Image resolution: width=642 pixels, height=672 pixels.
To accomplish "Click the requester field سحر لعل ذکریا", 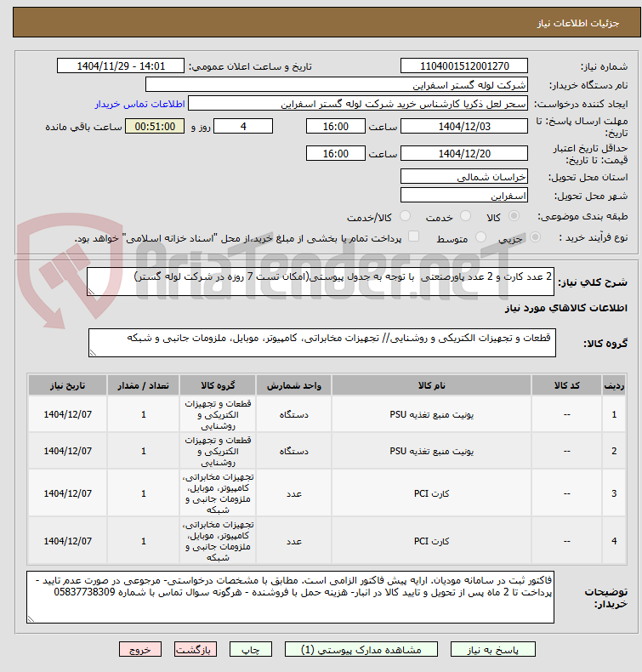I will pos(358,104).
